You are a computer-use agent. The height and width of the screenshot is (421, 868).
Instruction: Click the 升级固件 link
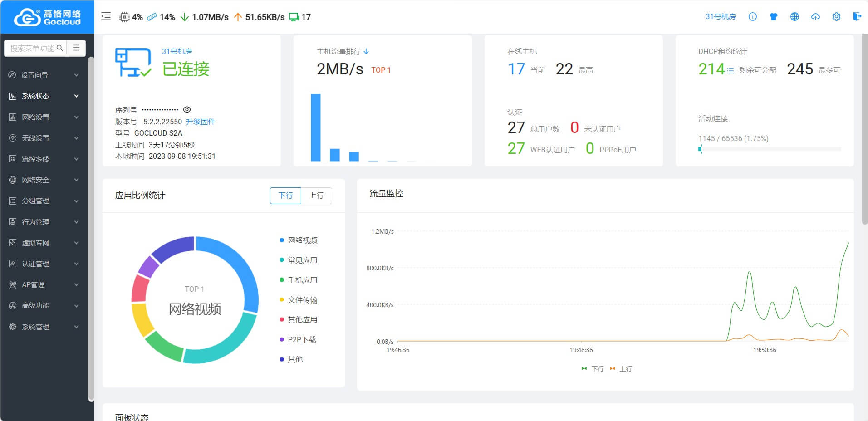tap(201, 122)
